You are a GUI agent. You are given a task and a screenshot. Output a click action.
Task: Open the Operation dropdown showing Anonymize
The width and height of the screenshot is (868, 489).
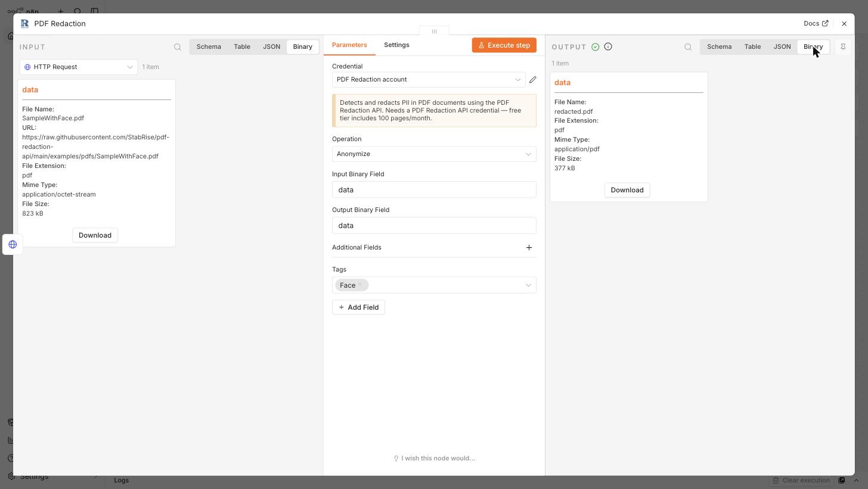[x=434, y=154]
